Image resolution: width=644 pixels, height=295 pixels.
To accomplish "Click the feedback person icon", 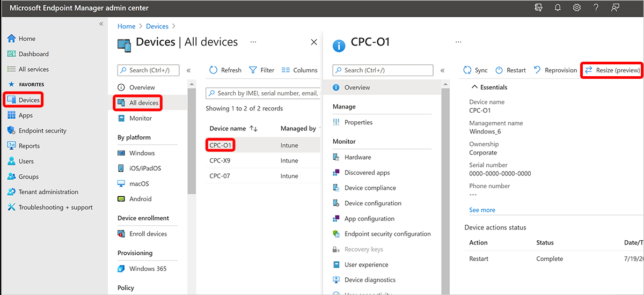I will (x=616, y=8).
